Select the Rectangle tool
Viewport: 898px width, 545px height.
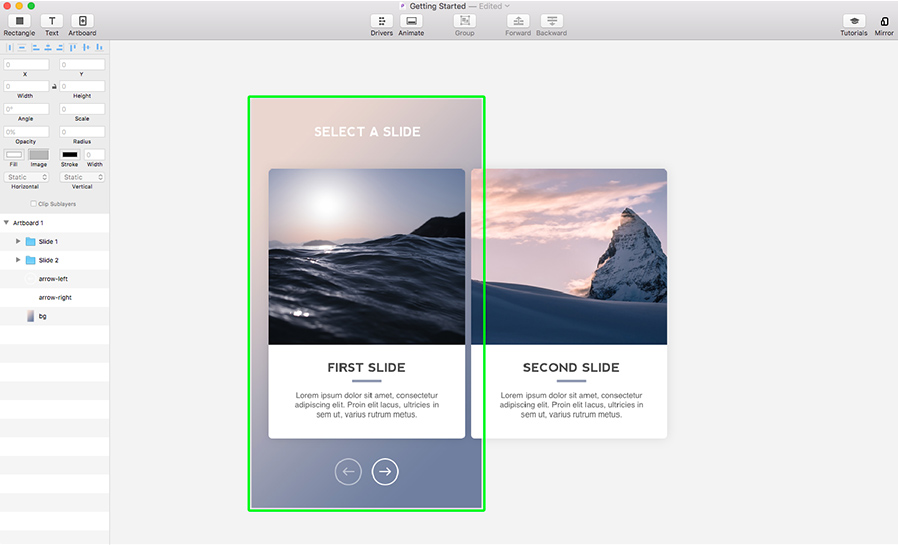pyautogui.click(x=19, y=21)
